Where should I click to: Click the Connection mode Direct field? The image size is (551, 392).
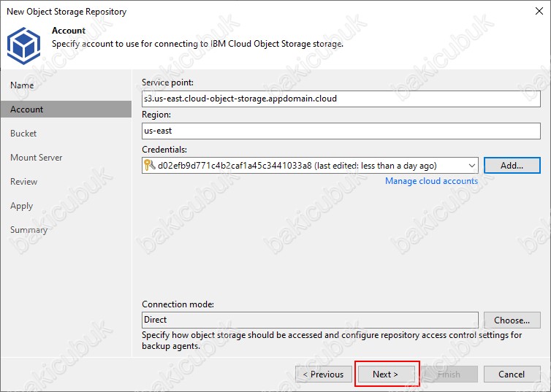click(x=310, y=320)
